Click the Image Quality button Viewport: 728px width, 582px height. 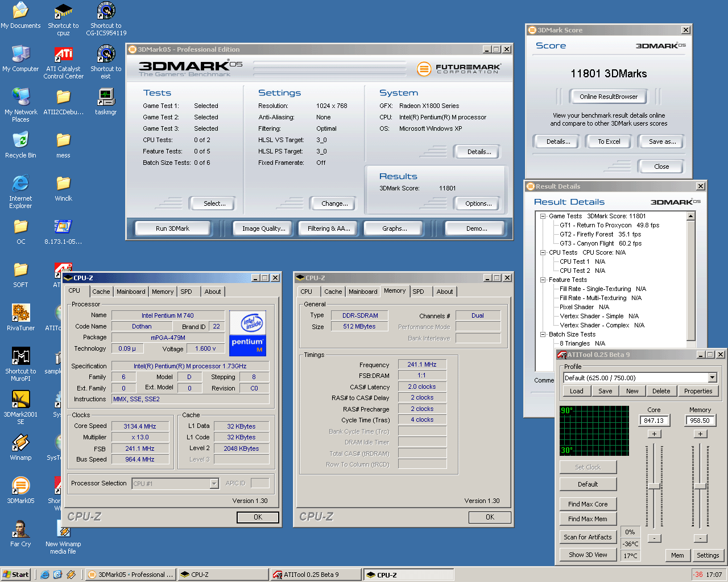(x=263, y=228)
